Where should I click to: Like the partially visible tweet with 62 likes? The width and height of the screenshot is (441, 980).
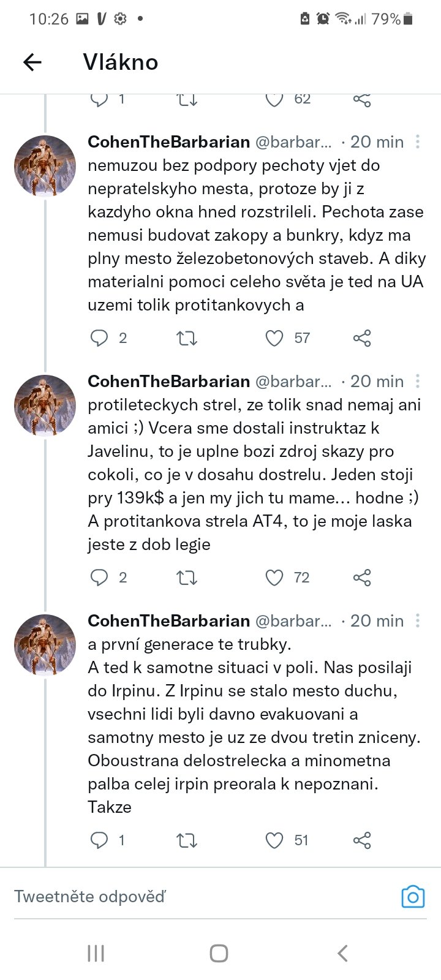(x=274, y=100)
